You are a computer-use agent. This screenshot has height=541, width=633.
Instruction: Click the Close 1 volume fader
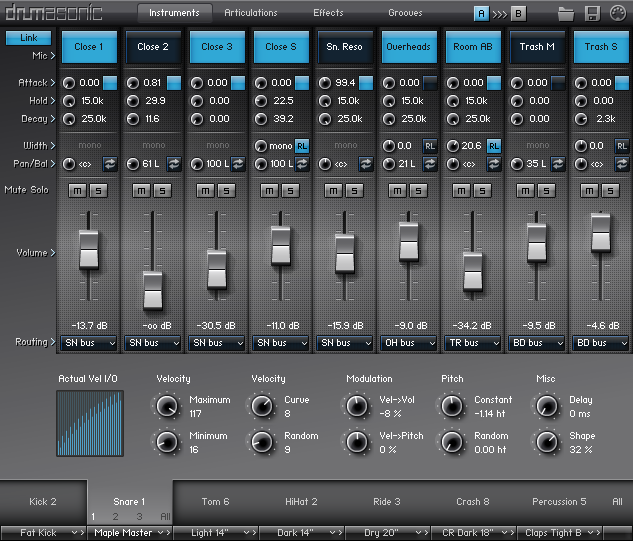tap(89, 249)
